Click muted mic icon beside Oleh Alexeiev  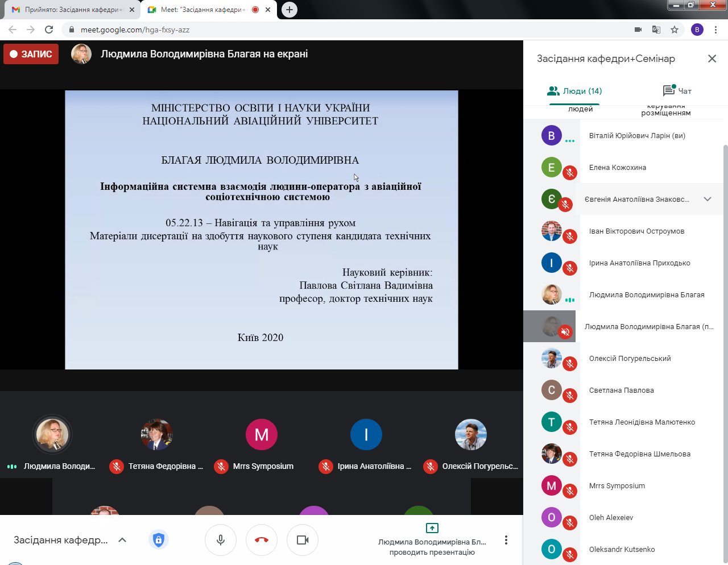pos(570,523)
